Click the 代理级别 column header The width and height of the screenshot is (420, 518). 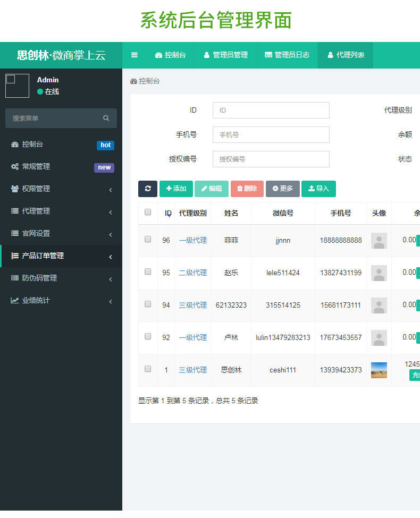tap(193, 214)
